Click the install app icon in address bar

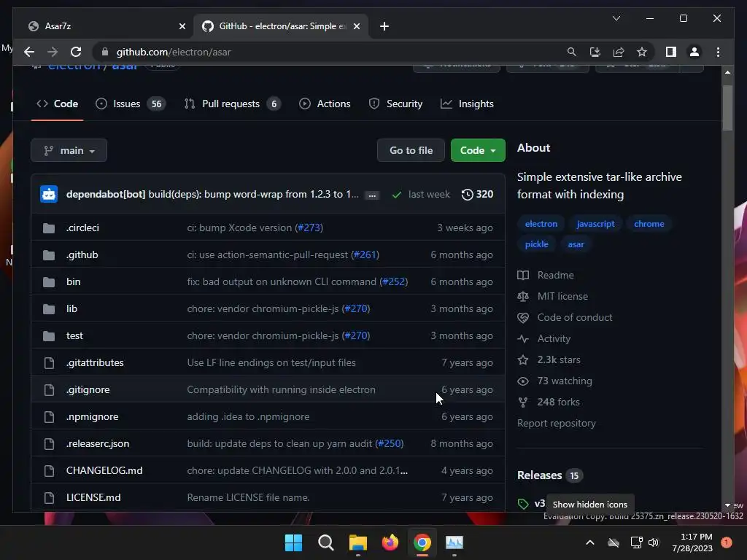pyautogui.click(x=595, y=52)
